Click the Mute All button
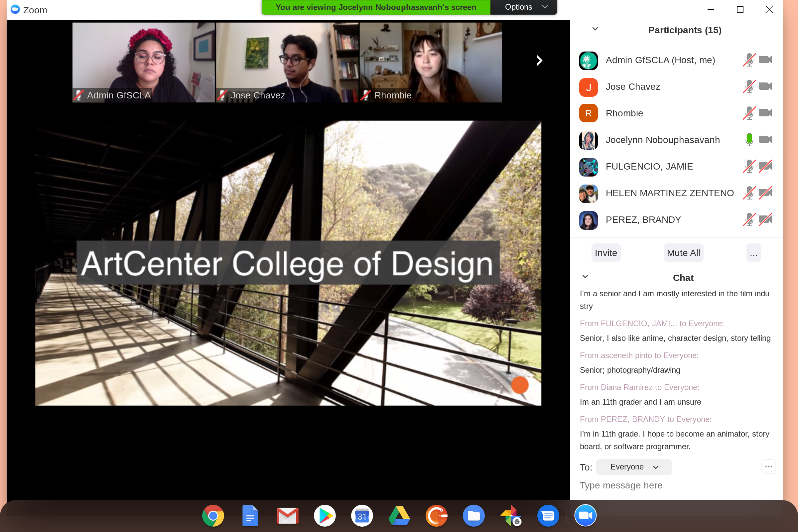 pos(683,253)
